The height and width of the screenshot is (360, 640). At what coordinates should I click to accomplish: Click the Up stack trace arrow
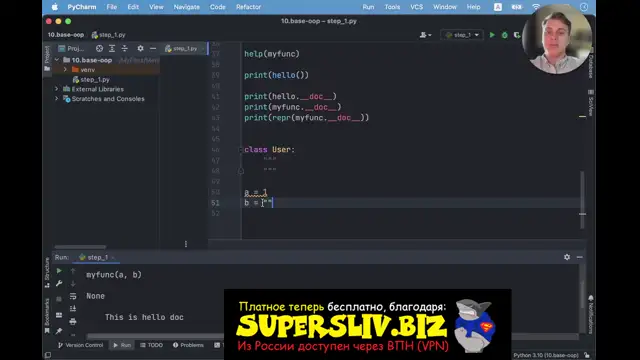click(x=73, y=271)
